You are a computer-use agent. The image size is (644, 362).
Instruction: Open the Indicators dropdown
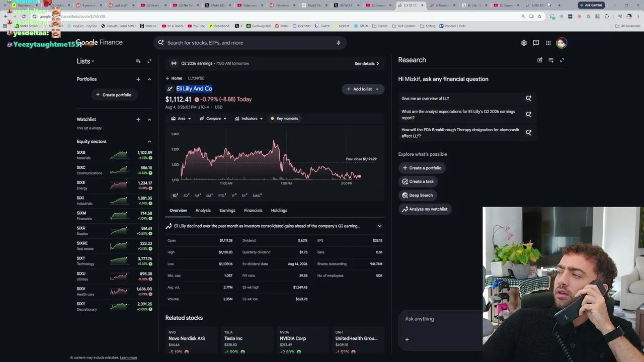[x=249, y=119]
